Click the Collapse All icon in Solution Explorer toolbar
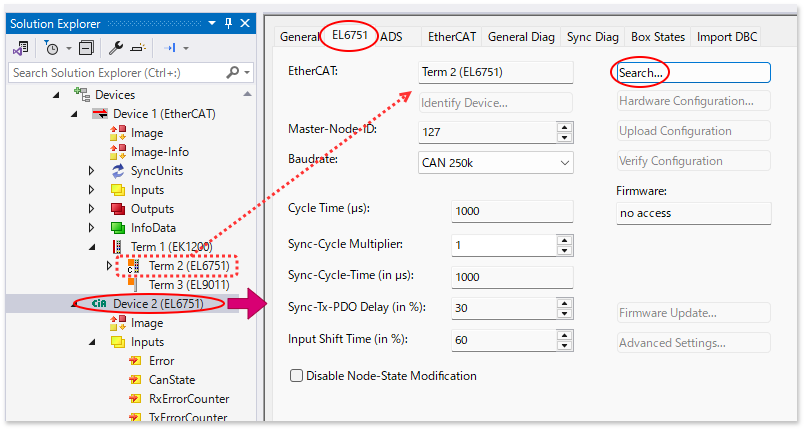The image size is (804, 429). [86, 47]
